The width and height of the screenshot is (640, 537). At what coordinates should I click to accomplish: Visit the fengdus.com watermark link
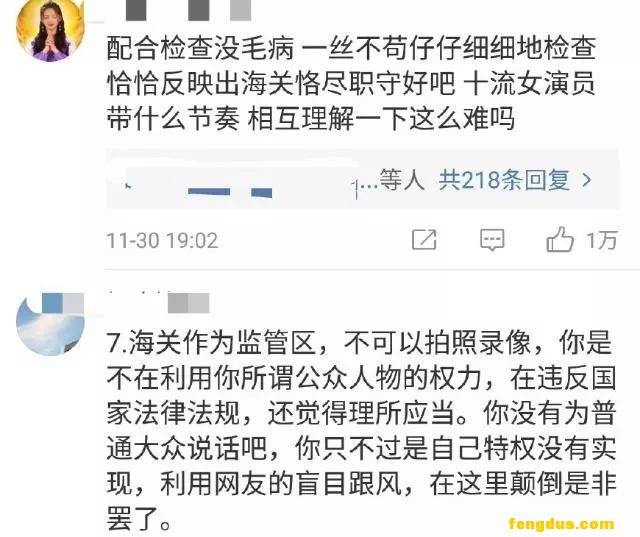[562, 524]
